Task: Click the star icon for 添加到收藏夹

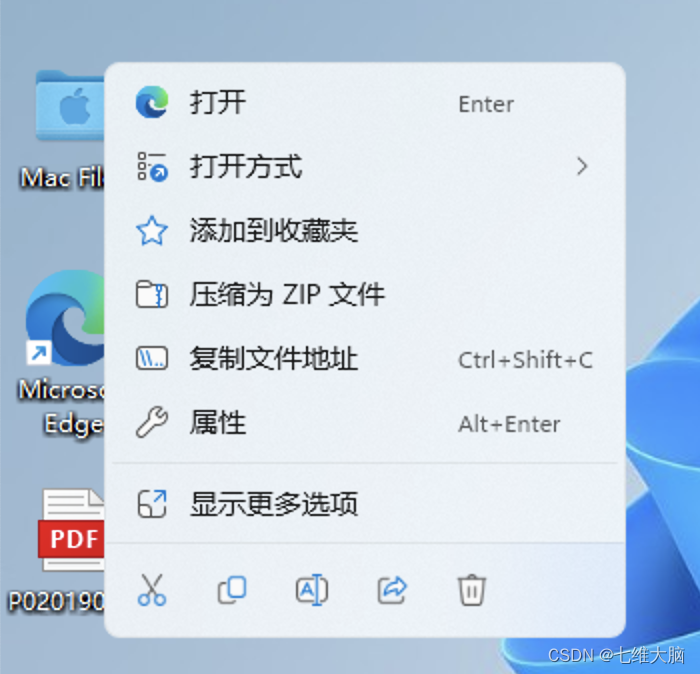Action: [x=152, y=230]
